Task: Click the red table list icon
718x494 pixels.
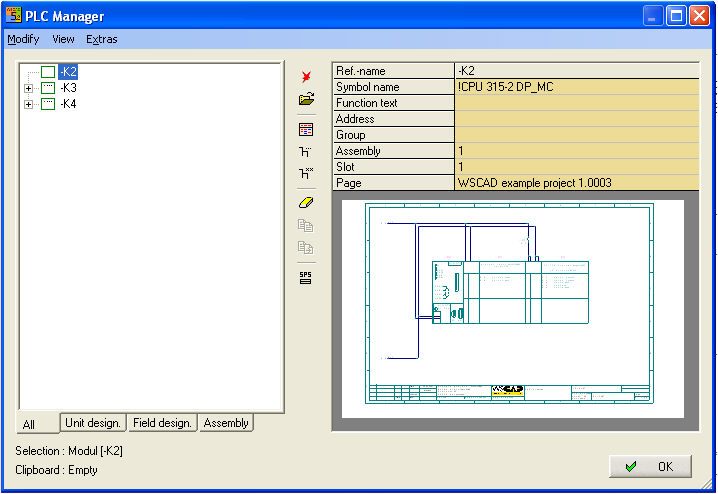Action: [x=306, y=130]
